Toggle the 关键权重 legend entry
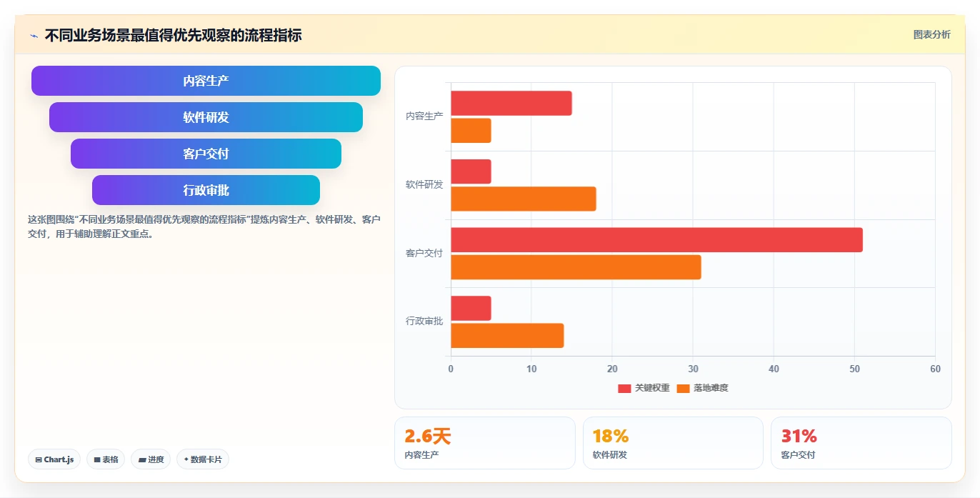Screen dimensions: 980x498 pyautogui.click(x=644, y=388)
